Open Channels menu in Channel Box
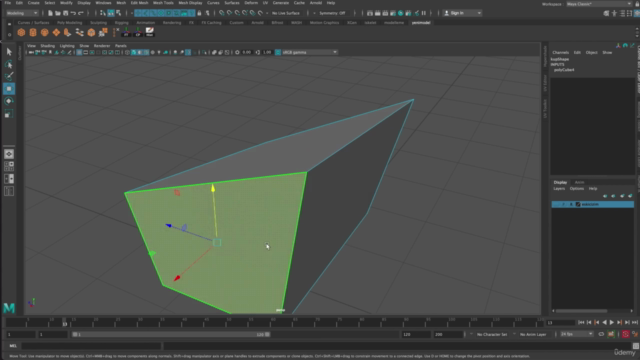Viewport: 640px width, 360px height. coord(560,52)
